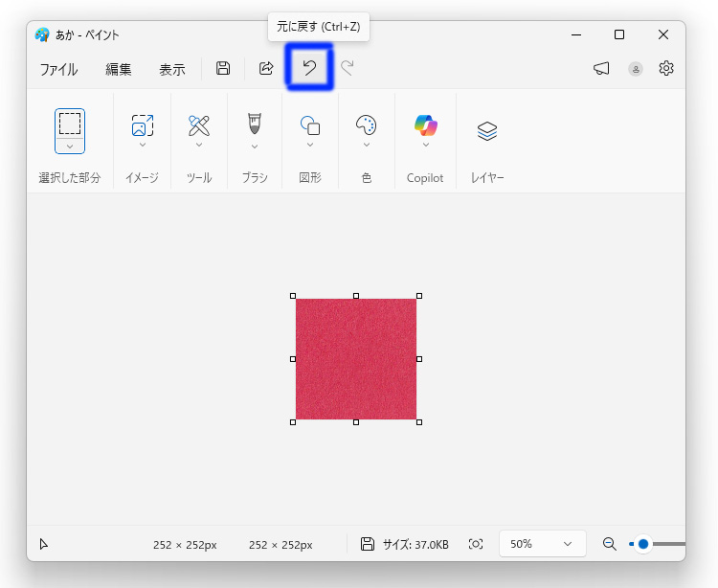Click the feedback megaphone icon
718x588 pixels.
point(601,68)
